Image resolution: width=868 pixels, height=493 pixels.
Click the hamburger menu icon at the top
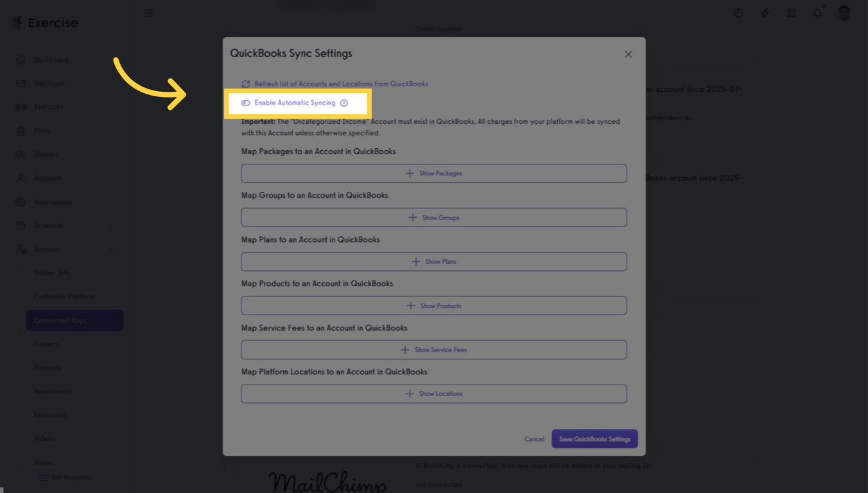(x=148, y=12)
